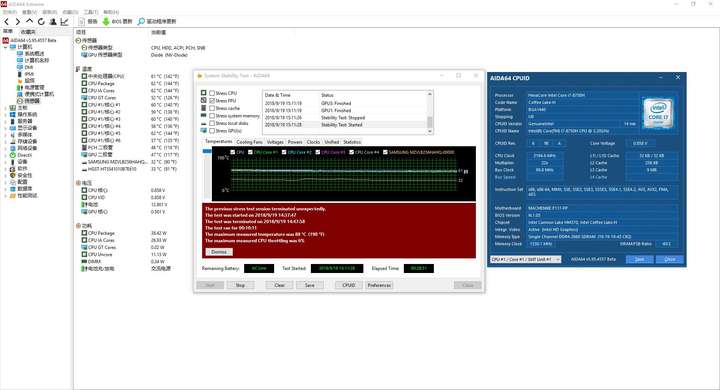
Task: Toggle the CPU graph line checkbox
Action: 233,152
